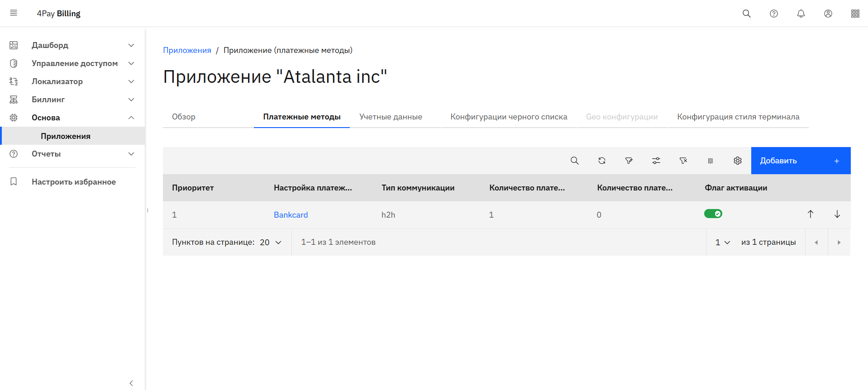Open the Bankcard payment method link
Image resolution: width=868 pixels, height=390 pixels.
click(x=291, y=215)
